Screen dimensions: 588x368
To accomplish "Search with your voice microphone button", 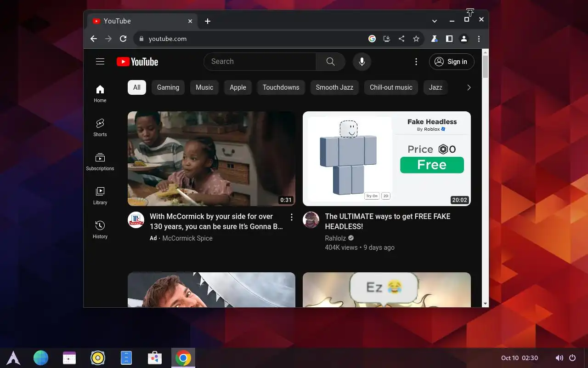I will pyautogui.click(x=362, y=62).
